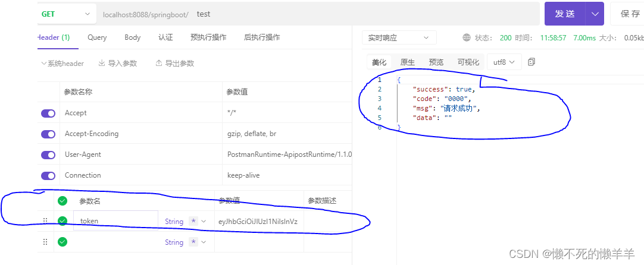The height and width of the screenshot is (265, 644).
Task: Open the 后执行操作 tab
Action: pos(262,37)
